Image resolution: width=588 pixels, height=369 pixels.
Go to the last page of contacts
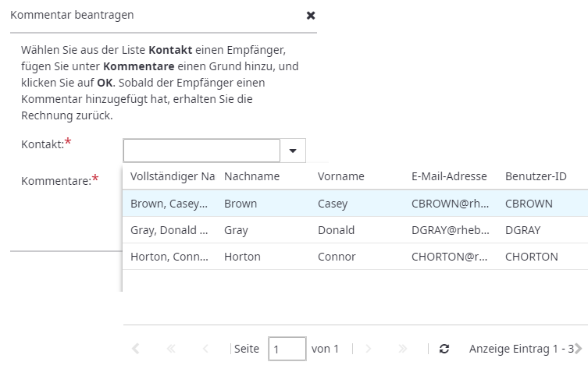(x=402, y=349)
